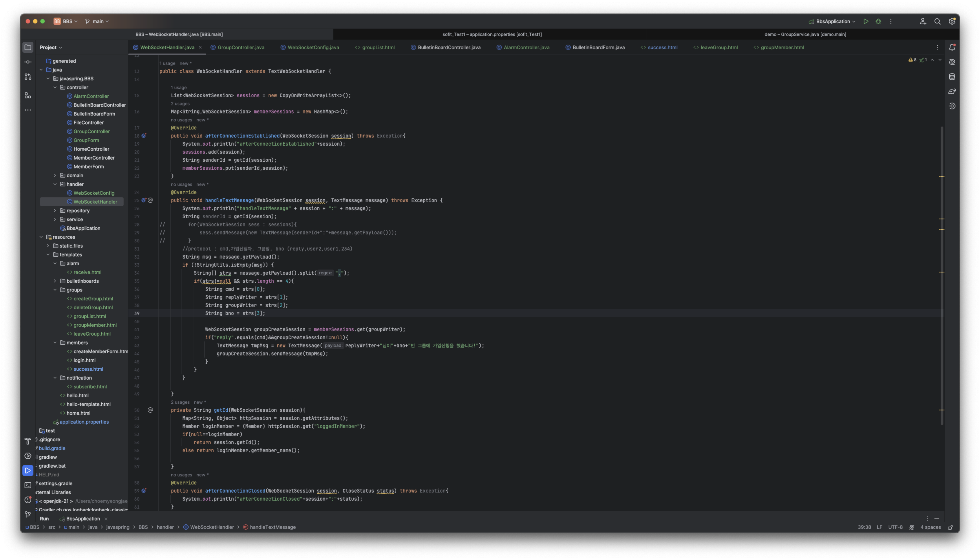
Task: Open login.html in project tree
Action: click(x=84, y=360)
